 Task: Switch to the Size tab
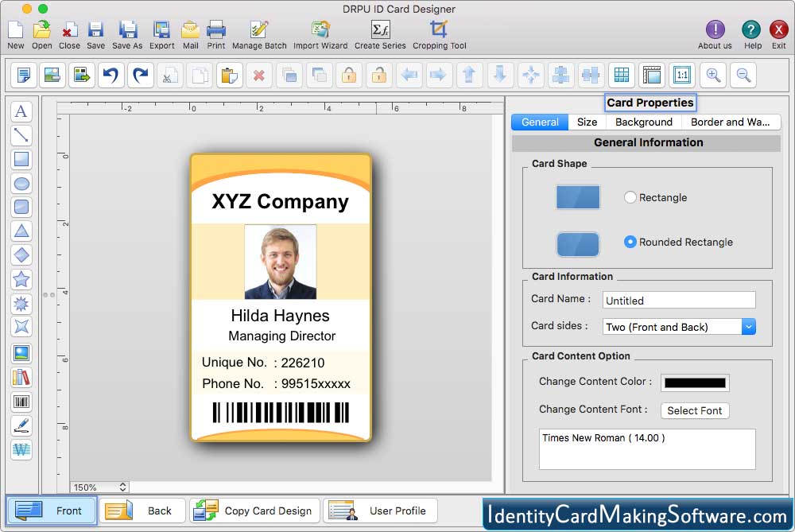(x=588, y=122)
